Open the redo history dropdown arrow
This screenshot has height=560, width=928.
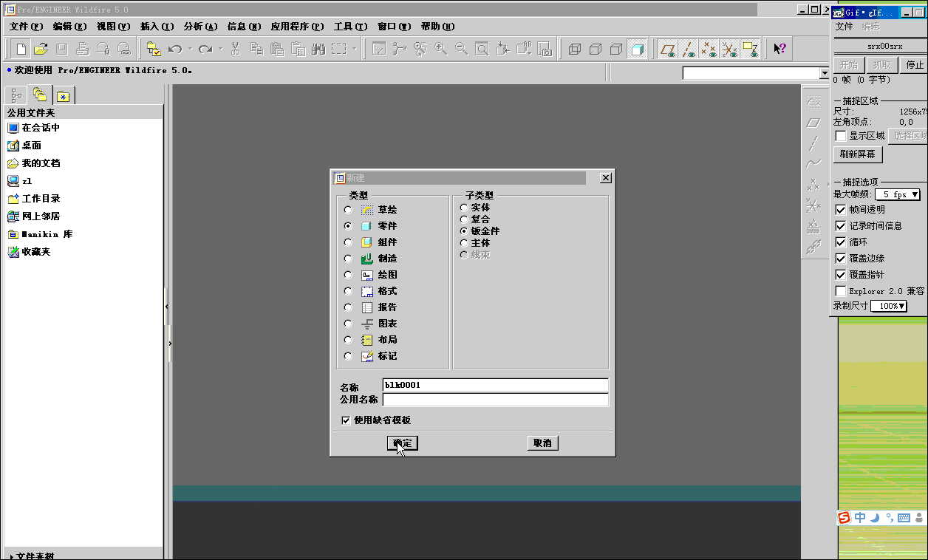tap(220, 49)
